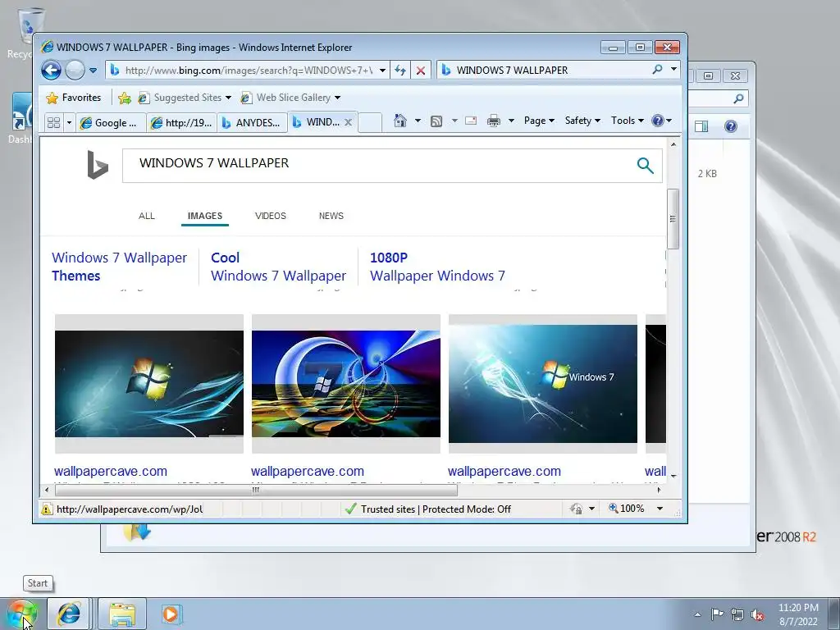Open Windows Explorer folder taskbar icon
Viewport: 840px width, 630px height.
pos(122,614)
